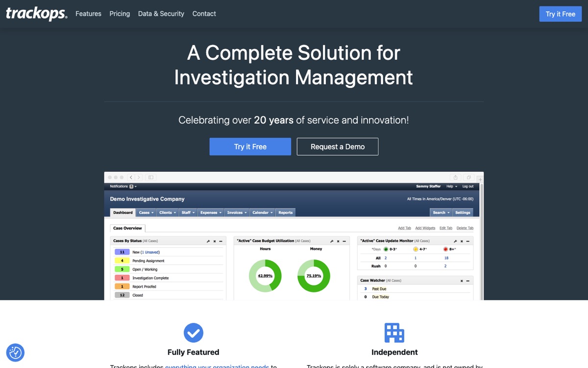Toggle the sidebar icon in demo browser
The image size is (588, 368).
click(151, 177)
